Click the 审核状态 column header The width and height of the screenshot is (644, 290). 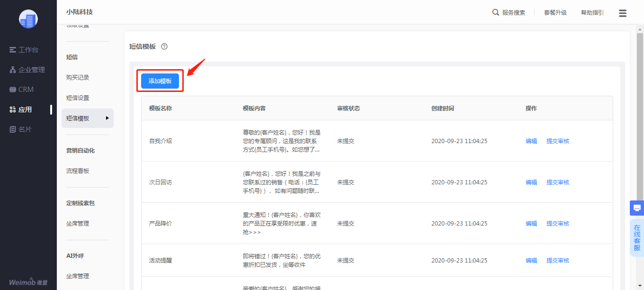click(349, 109)
